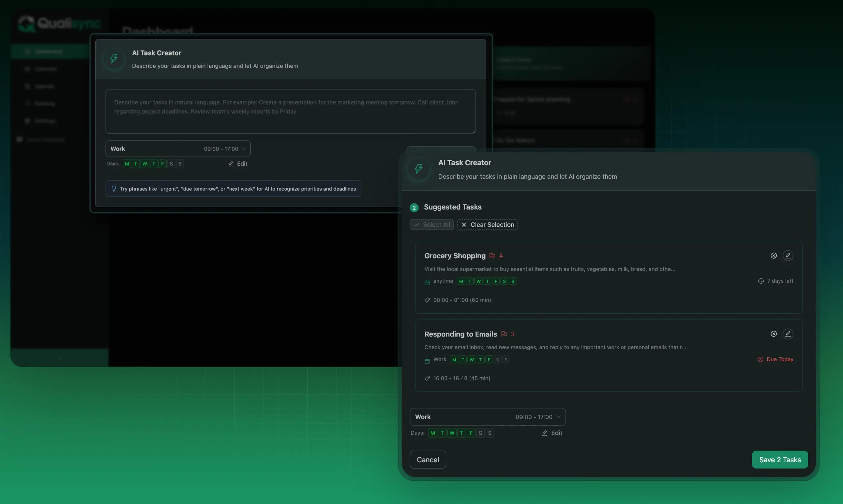Click the Clear Selection button
This screenshot has height=504, width=843.
(488, 224)
